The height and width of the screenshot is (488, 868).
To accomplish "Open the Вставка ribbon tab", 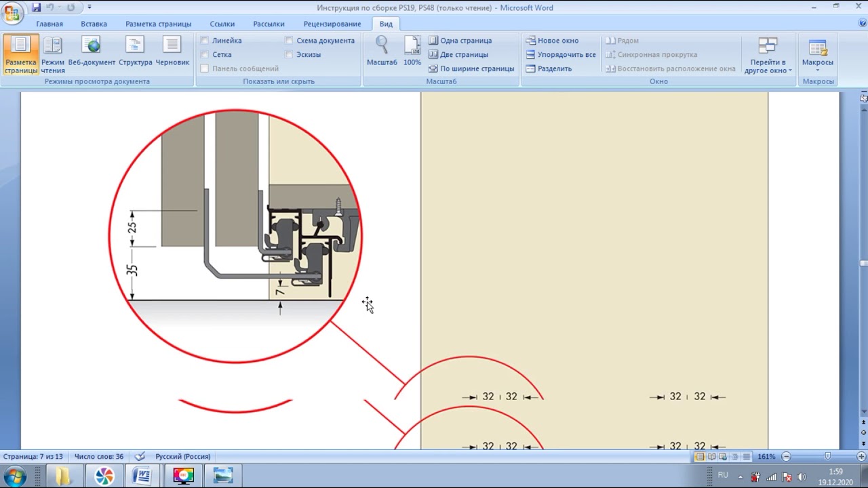I will 94,24.
